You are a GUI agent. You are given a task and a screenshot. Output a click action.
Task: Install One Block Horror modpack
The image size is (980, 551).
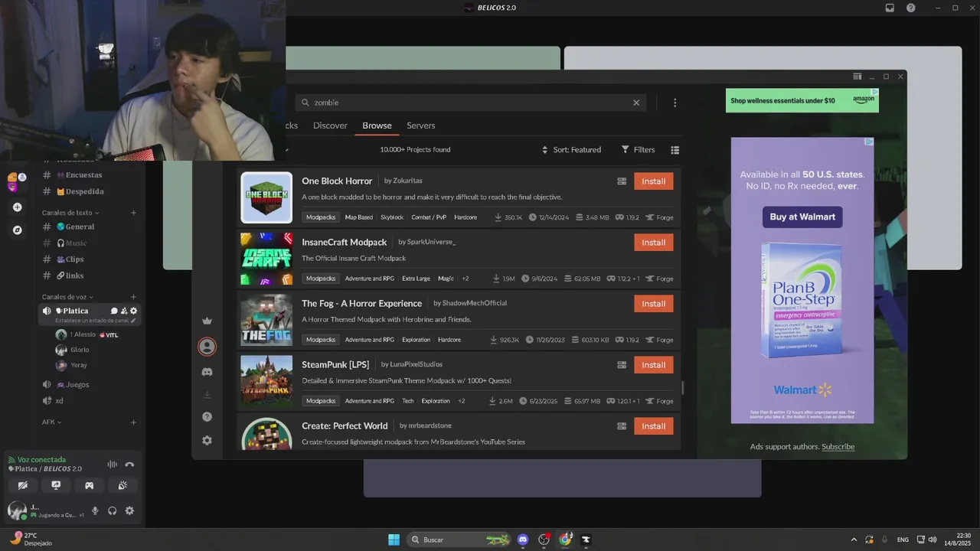(653, 181)
